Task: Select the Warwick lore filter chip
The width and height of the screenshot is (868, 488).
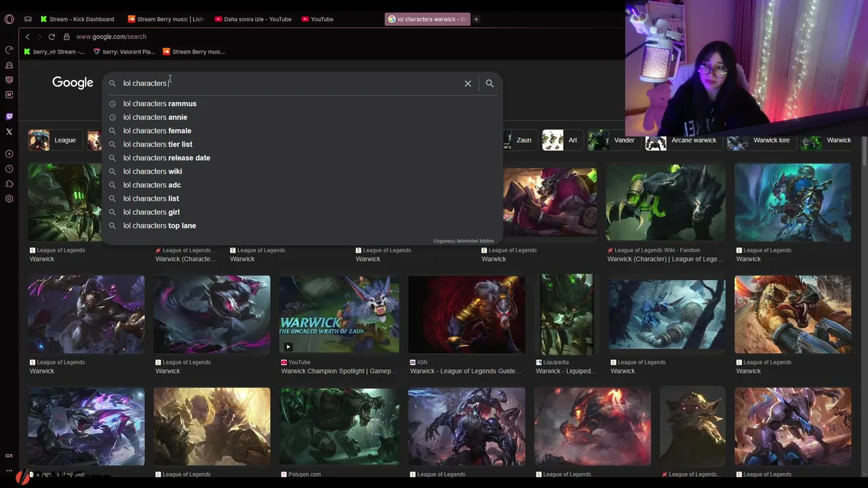Action: (760, 140)
